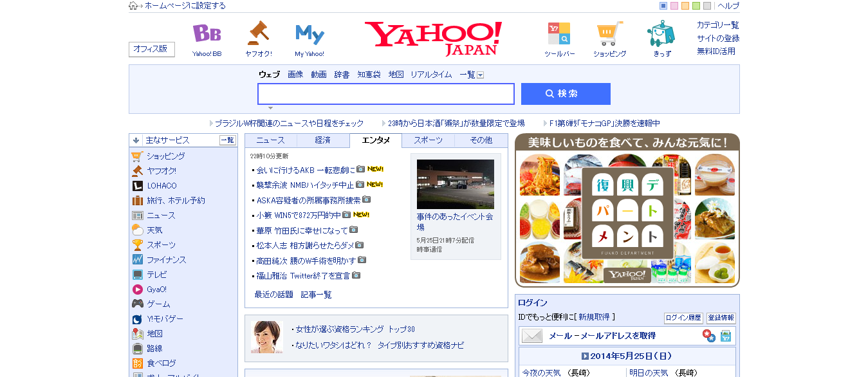Open the きっず icon
868x377 pixels.
(661, 33)
